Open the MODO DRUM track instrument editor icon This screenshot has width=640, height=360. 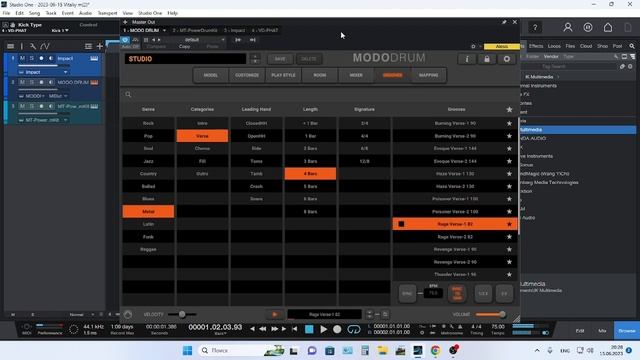[94, 82]
